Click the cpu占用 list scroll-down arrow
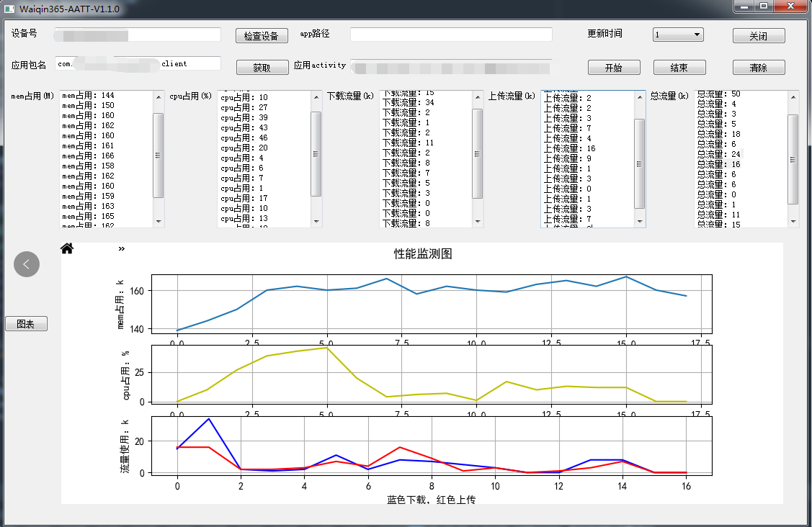The width and height of the screenshot is (812, 527). point(316,221)
